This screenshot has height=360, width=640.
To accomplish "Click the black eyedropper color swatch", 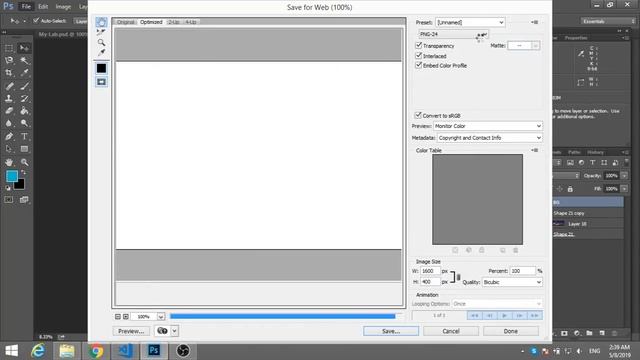I will coord(101,68).
